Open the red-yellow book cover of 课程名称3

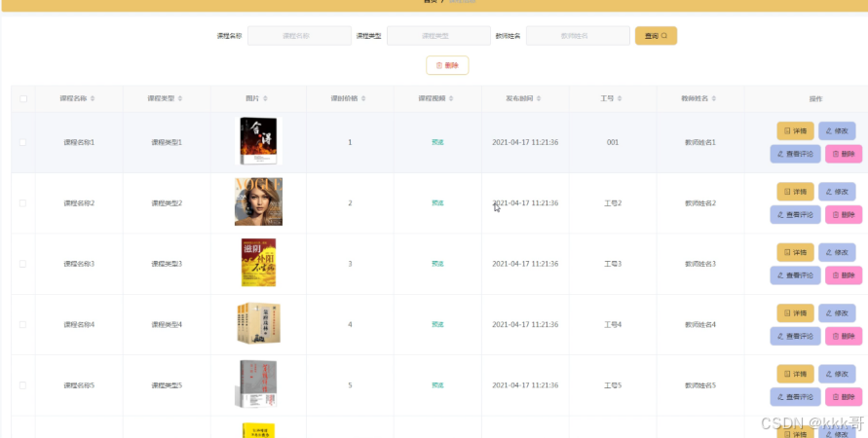258,263
